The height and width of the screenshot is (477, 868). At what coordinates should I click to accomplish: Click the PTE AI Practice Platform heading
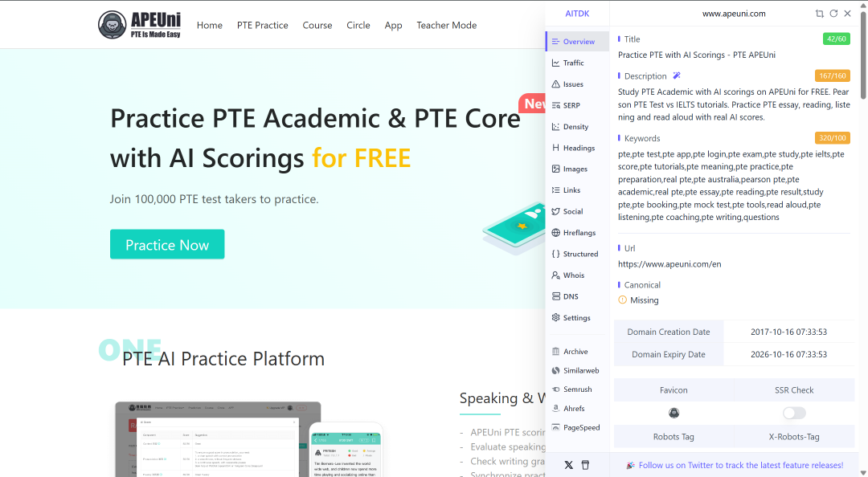pyautogui.click(x=223, y=359)
